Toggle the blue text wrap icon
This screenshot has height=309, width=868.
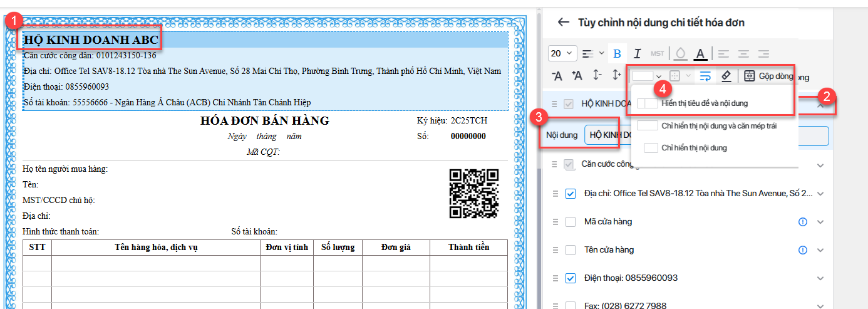coord(705,76)
